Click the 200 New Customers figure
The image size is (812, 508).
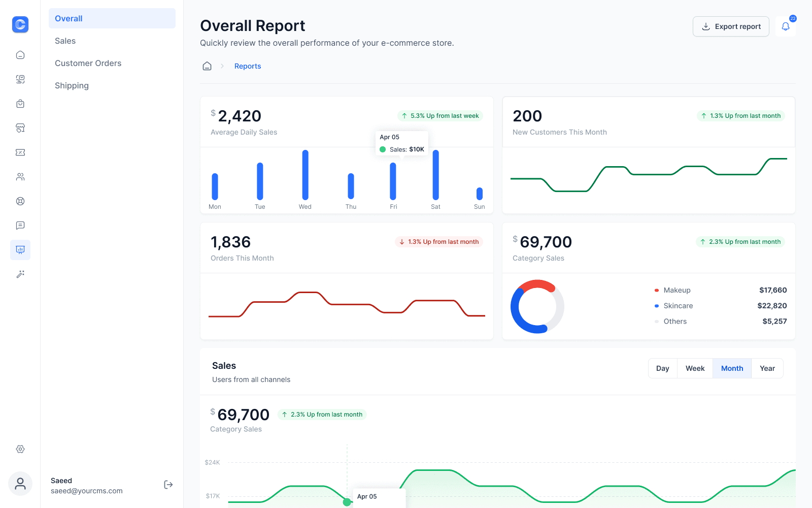tap(527, 116)
